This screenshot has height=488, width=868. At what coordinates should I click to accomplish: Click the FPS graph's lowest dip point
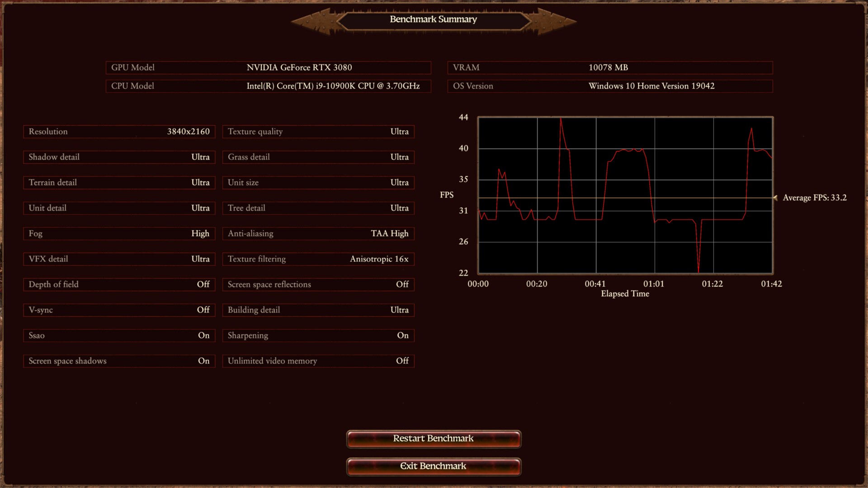pyautogui.click(x=698, y=271)
